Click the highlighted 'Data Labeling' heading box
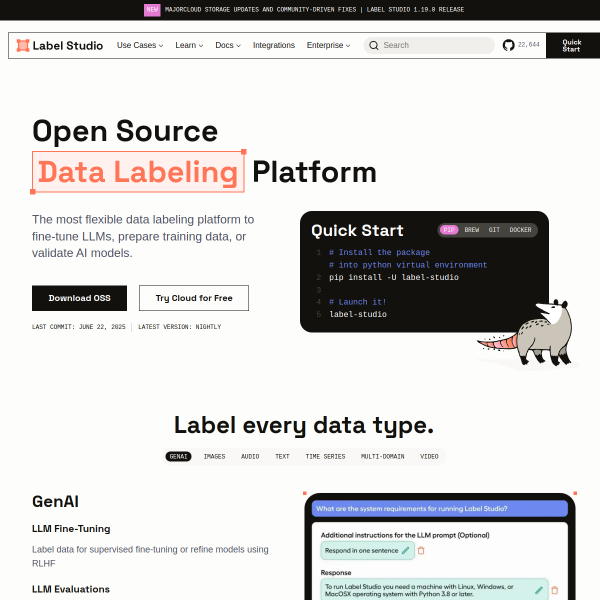 138,172
